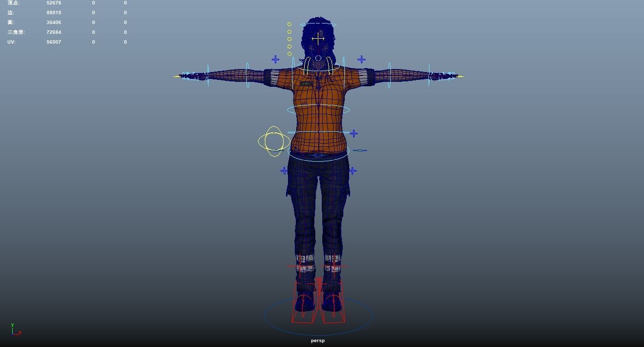Screen dimensions: 644x347
Task: Select the chest ring control
Action: point(318,110)
